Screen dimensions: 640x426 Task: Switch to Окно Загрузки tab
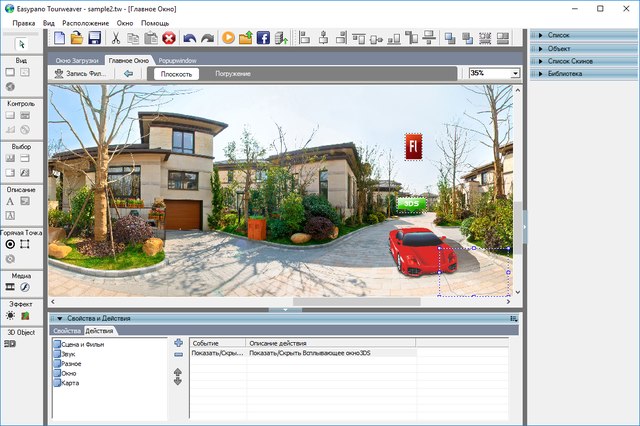pos(77,60)
